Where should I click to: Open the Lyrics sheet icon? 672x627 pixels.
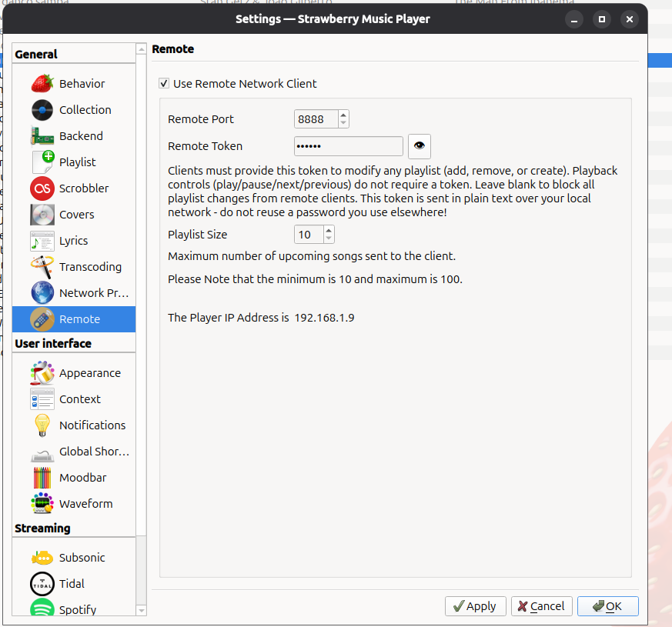pos(42,240)
